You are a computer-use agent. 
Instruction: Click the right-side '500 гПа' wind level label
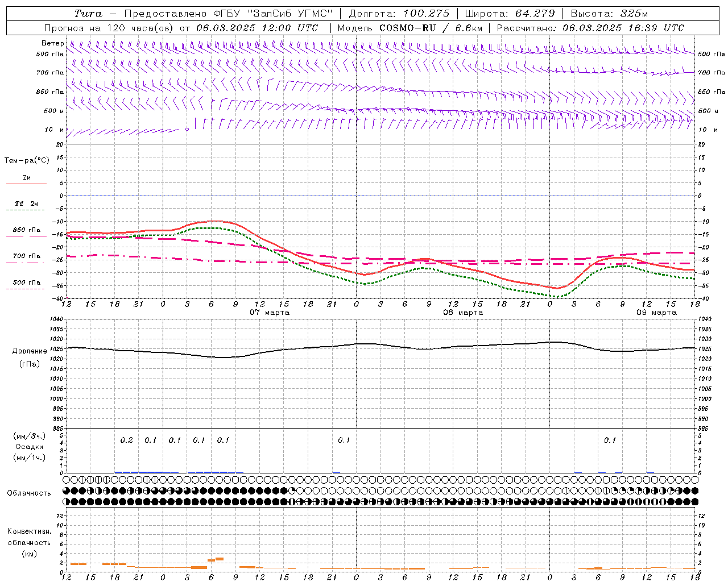[712, 54]
